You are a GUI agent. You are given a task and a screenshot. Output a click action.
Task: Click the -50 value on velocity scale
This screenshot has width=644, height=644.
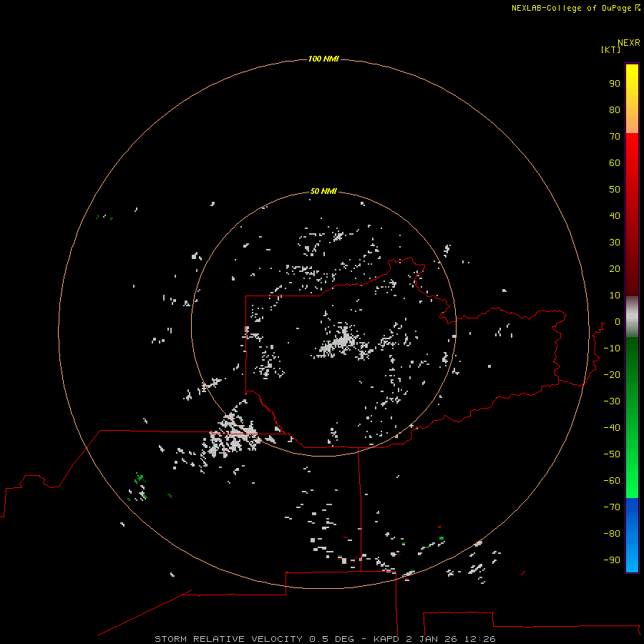coord(612,454)
